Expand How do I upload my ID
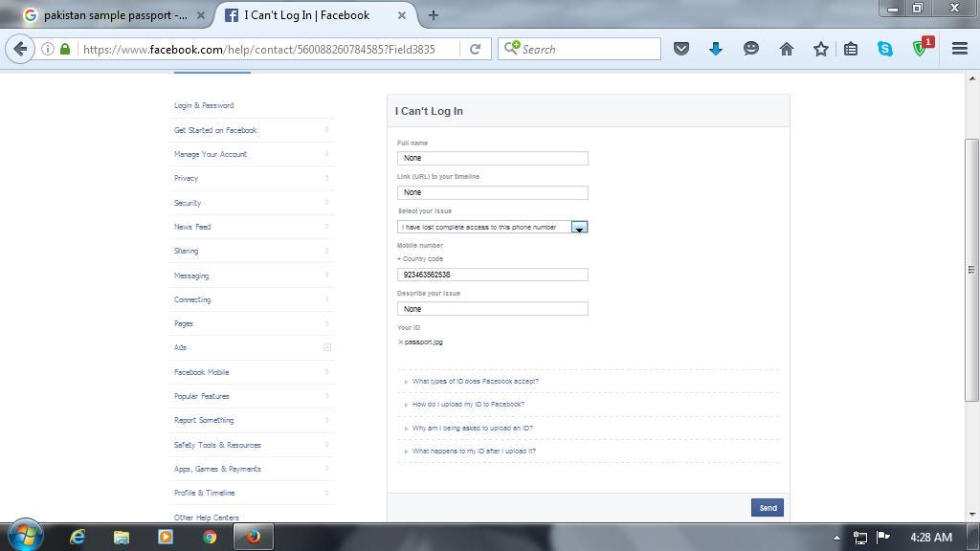Viewport: 980px width, 551px height. coord(468,405)
